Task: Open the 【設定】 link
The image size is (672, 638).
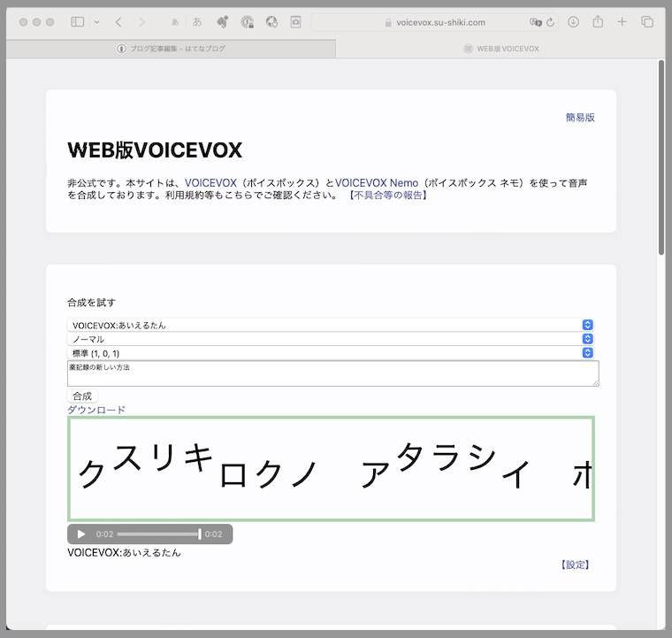Action: click(576, 565)
